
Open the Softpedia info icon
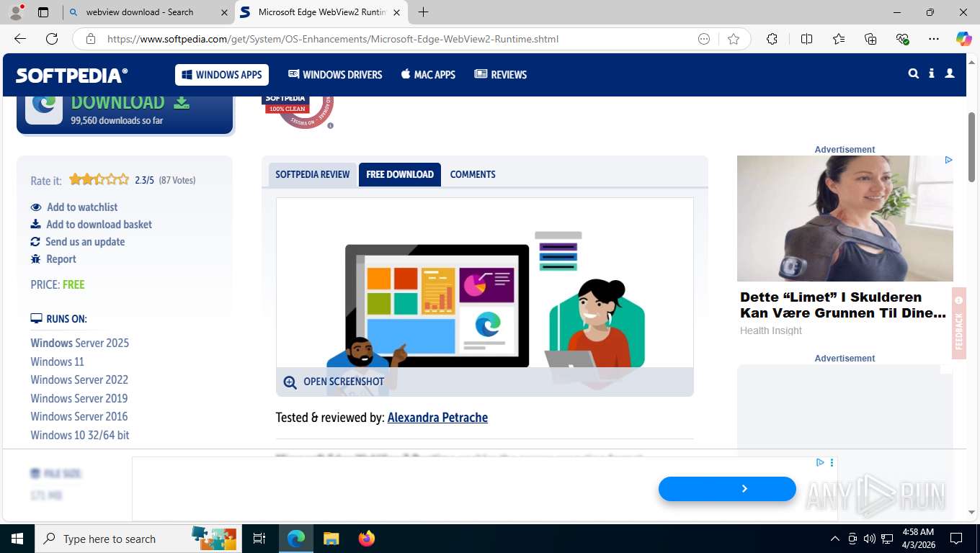click(x=932, y=73)
